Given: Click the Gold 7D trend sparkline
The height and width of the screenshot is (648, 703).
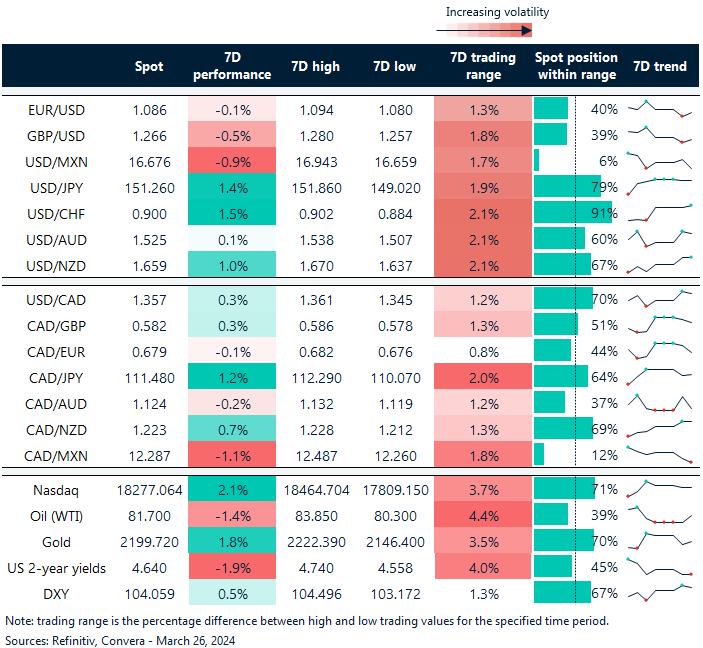Looking at the screenshot, I should (659, 540).
